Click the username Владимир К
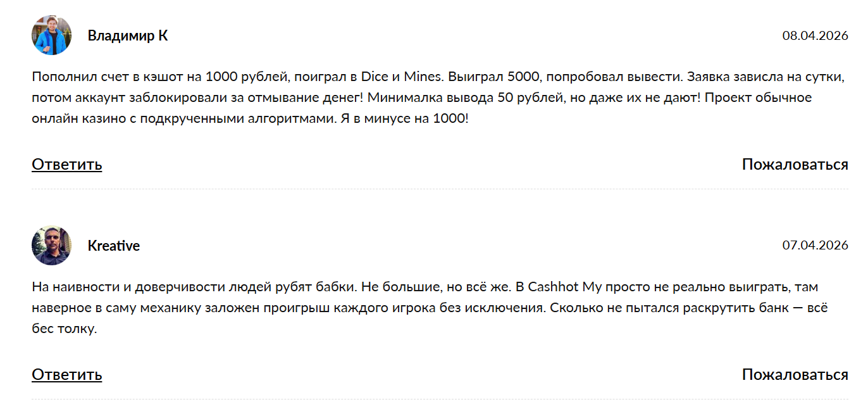Screen dimensions: 868x409 pos(127,35)
